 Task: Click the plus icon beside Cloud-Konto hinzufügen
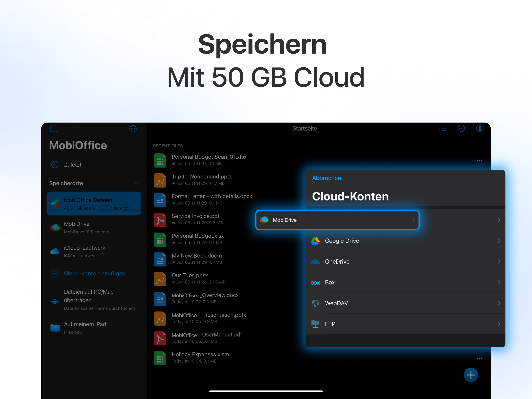click(55, 273)
